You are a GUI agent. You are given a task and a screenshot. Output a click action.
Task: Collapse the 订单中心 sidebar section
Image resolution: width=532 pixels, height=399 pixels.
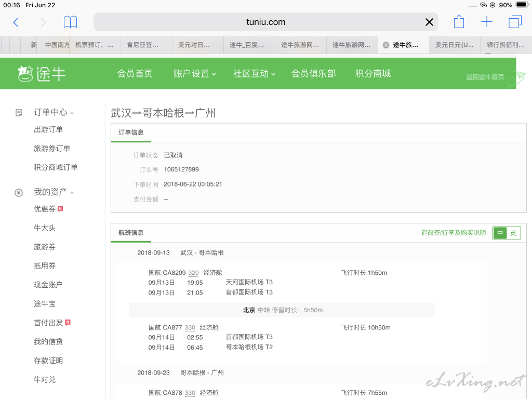coord(72,113)
